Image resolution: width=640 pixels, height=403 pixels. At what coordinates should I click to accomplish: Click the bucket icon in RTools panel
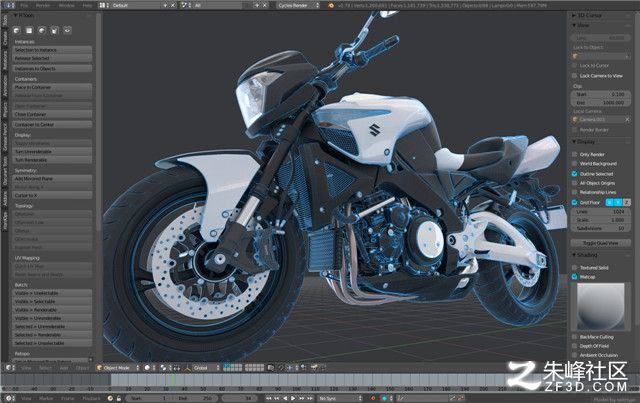(x=55, y=30)
